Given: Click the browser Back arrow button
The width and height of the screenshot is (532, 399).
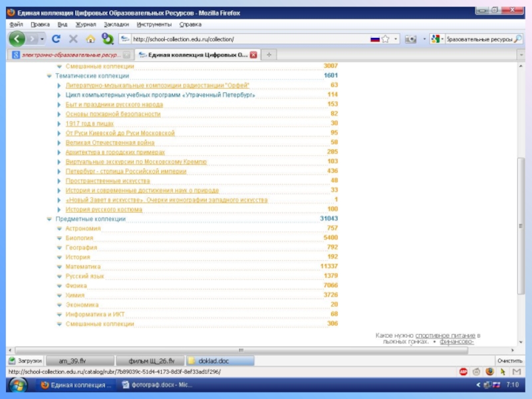Looking at the screenshot, I should pyautogui.click(x=17, y=39).
